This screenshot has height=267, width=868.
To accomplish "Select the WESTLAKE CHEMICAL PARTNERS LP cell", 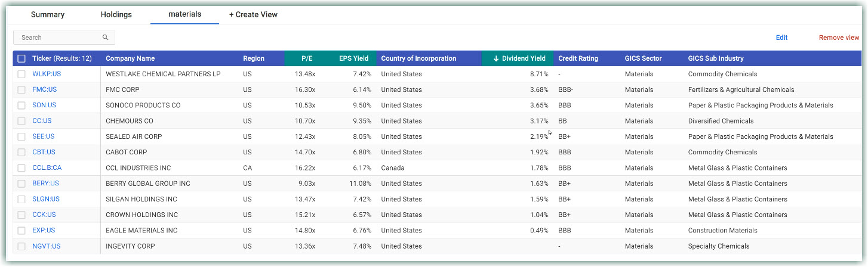I will tap(163, 74).
